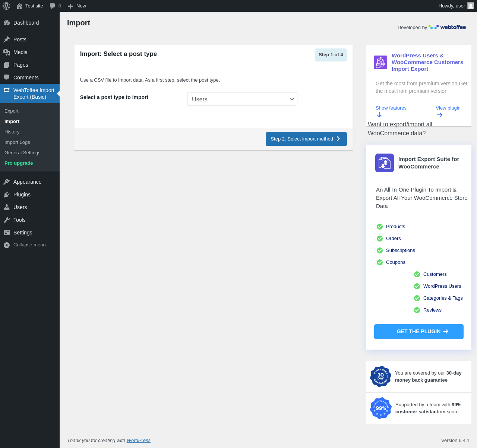This screenshot has height=448, width=477.
Task: Click the Media icon in sidebar
Action: [7, 52]
